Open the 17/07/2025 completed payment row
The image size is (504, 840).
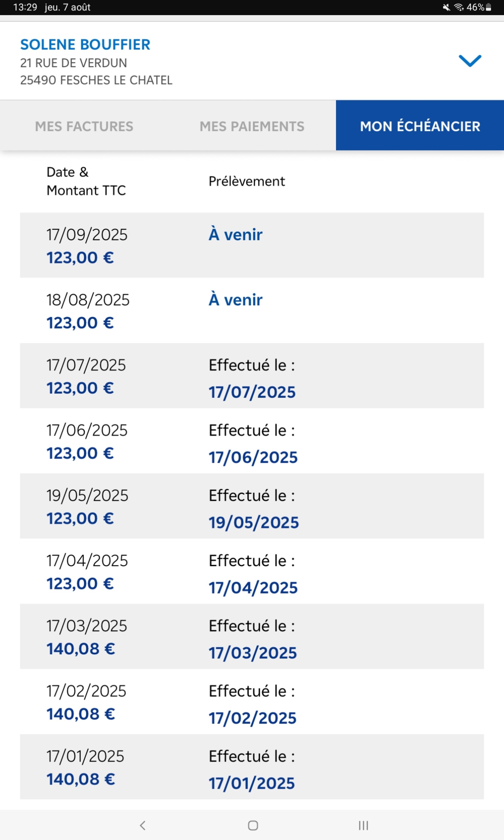pyautogui.click(x=252, y=376)
